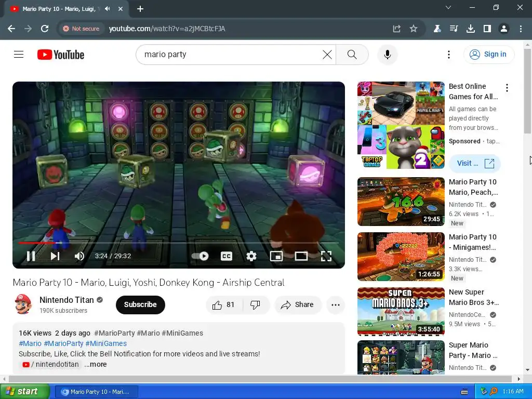
Task: Open New Super Mario Bros 3+ video title
Action: pos(474,297)
